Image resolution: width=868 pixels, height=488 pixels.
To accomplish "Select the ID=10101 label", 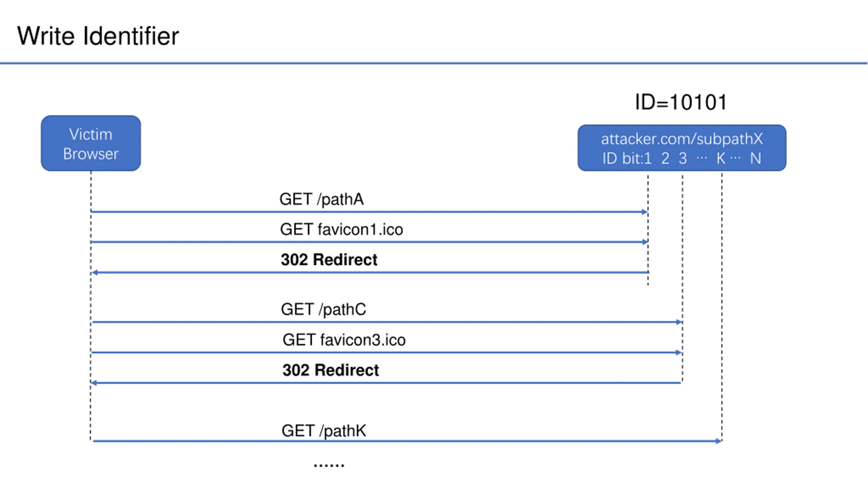I will 681,102.
